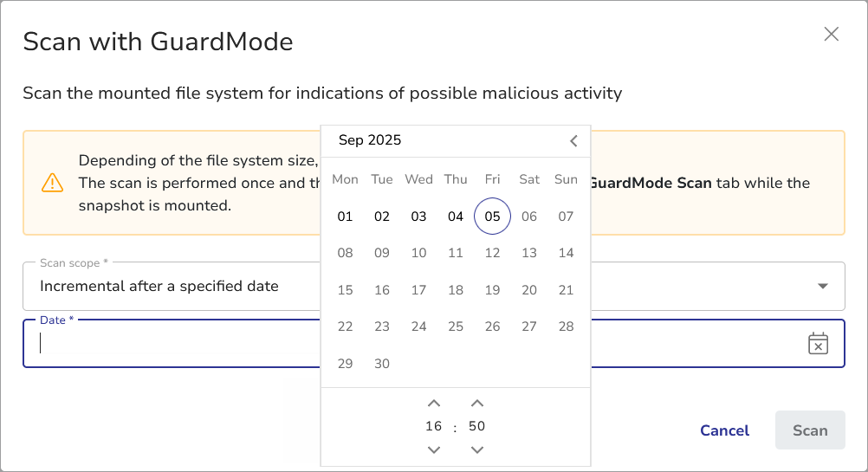Increase the minutes value with up arrow

click(x=476, y=404)
